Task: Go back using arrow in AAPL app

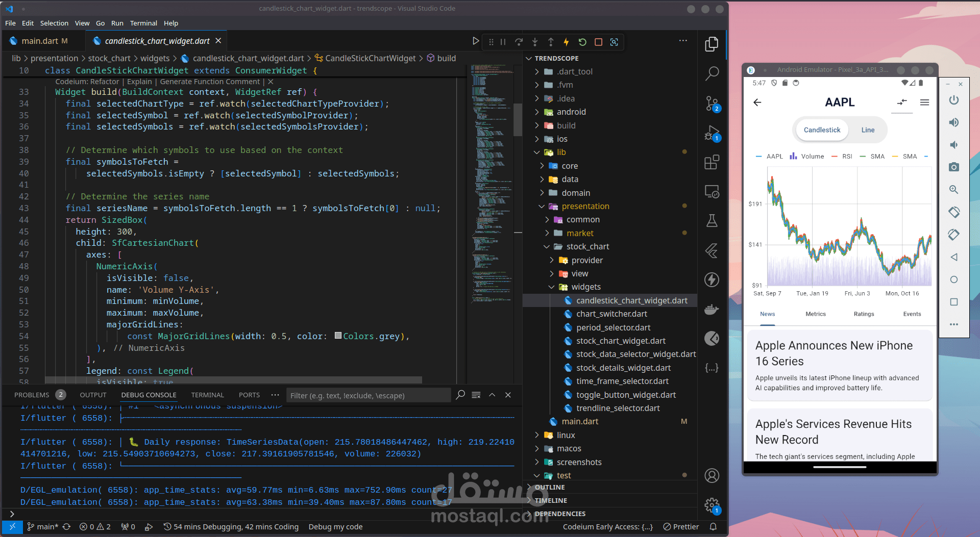Action: 757,103
